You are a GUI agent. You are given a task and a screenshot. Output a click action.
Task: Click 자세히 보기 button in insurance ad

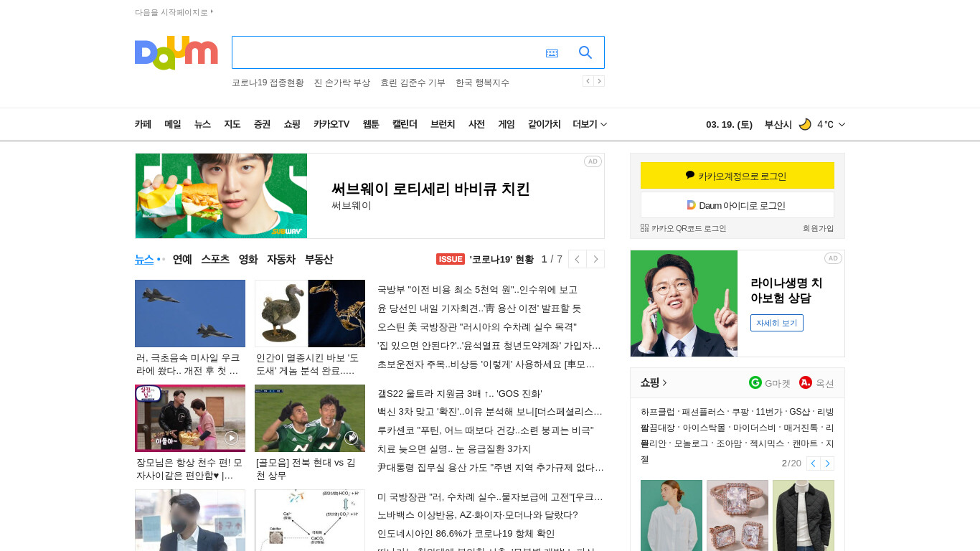coord(777,323)
